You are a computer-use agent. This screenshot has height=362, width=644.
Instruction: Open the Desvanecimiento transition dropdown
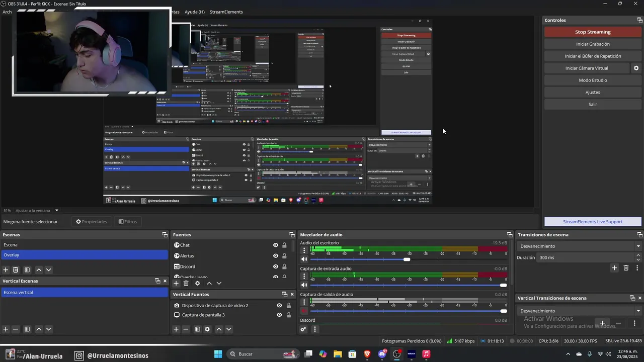click(x=579, y=246)
